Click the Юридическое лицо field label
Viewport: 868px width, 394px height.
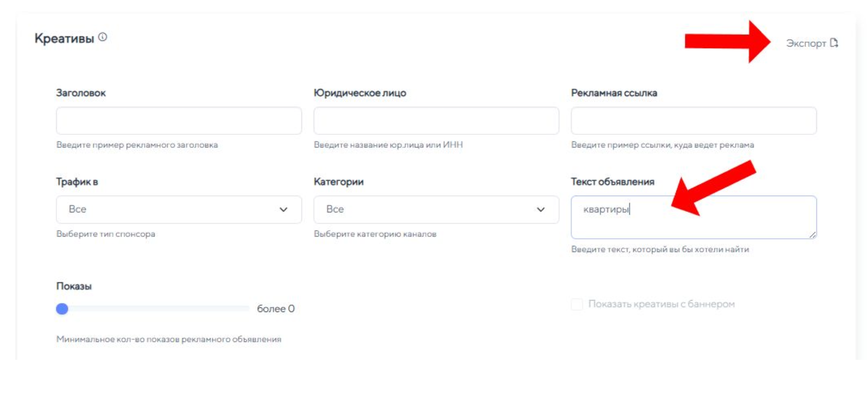(x=359, y=93)
